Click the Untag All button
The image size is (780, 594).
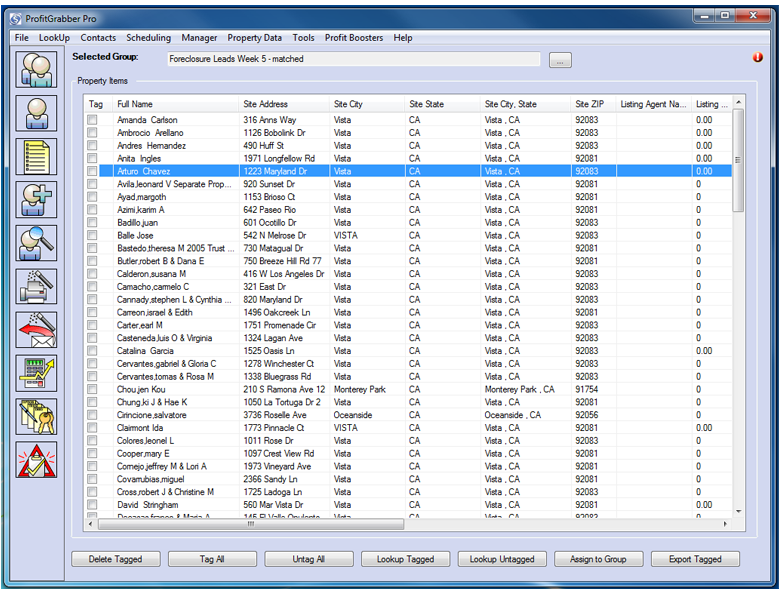[308, 559]
